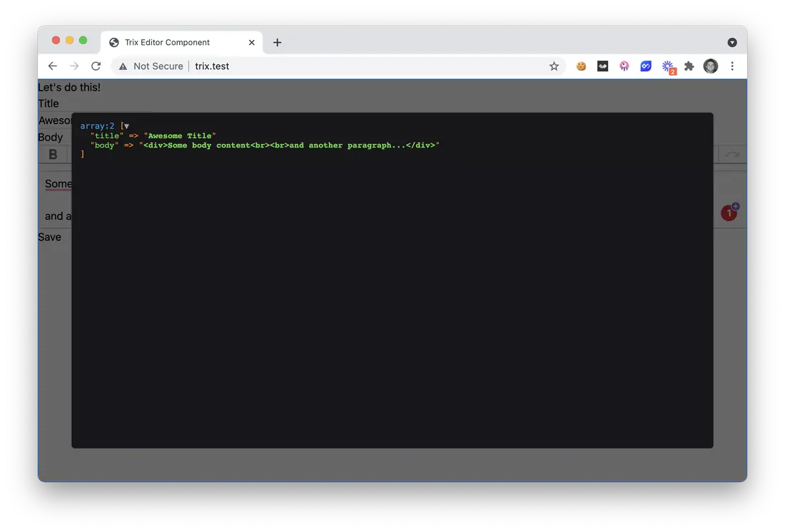
Task: Click the "array:2" label in the dump
Action: coord(97,126)
